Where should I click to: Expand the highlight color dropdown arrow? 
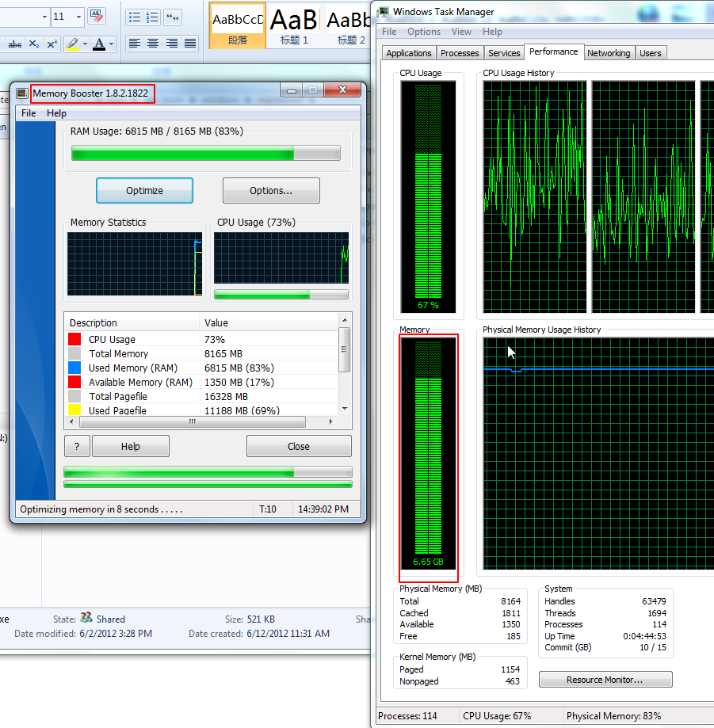tap(83, 44)
